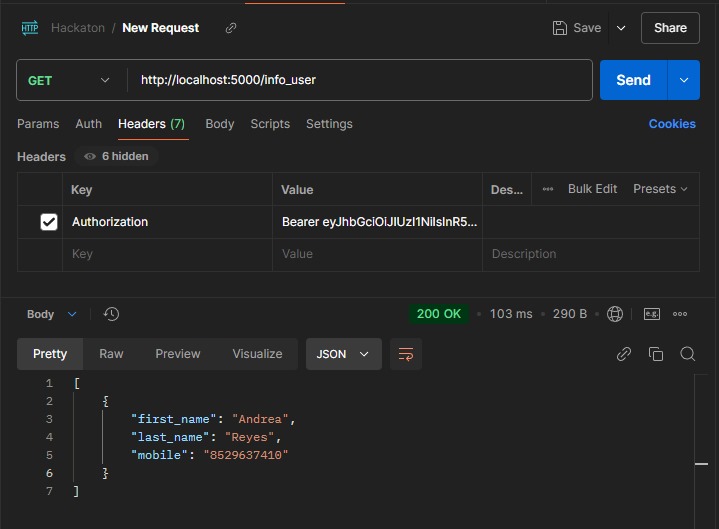Copy response body to clipboard
Viewport: 719px width, 529px height.
coord(656,354)
